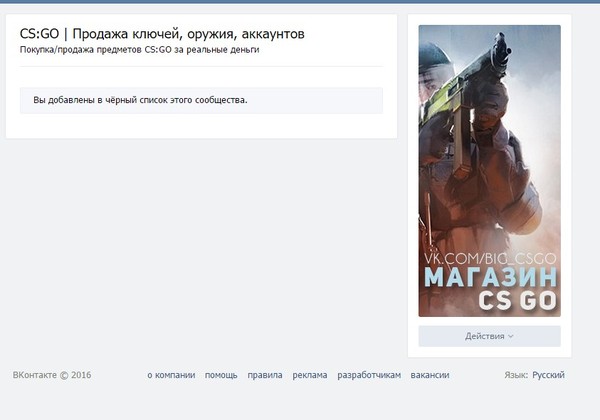Click the chevron arrow beside Действия

[x=510, y=337]
